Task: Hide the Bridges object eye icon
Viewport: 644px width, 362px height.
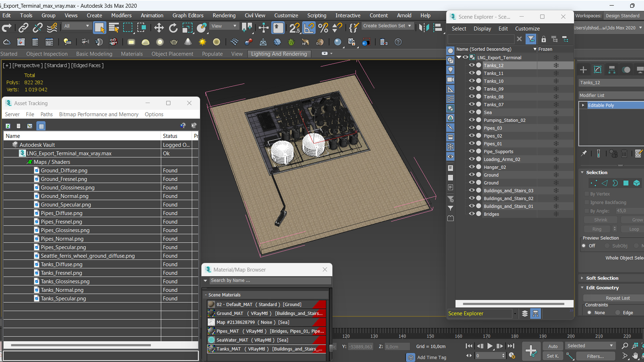Action: (x=472, y=214)
